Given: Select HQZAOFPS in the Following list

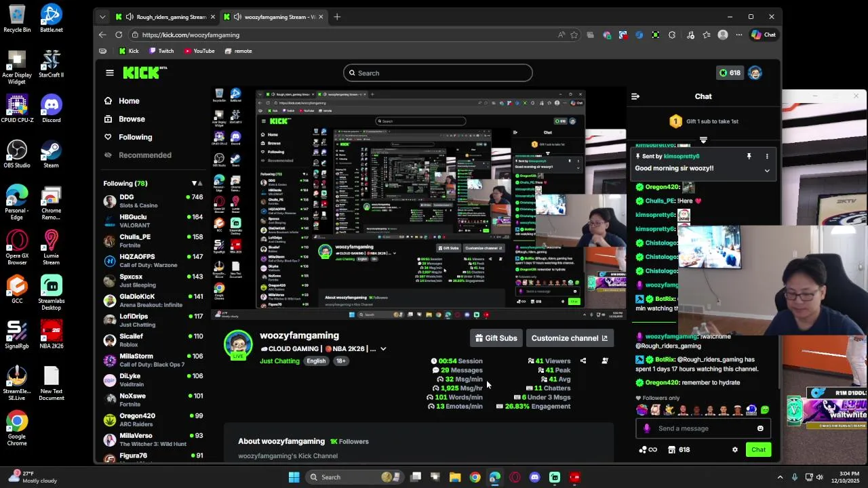Looking at the screenshot, I should pyautogui.click(x=153, y=261).
